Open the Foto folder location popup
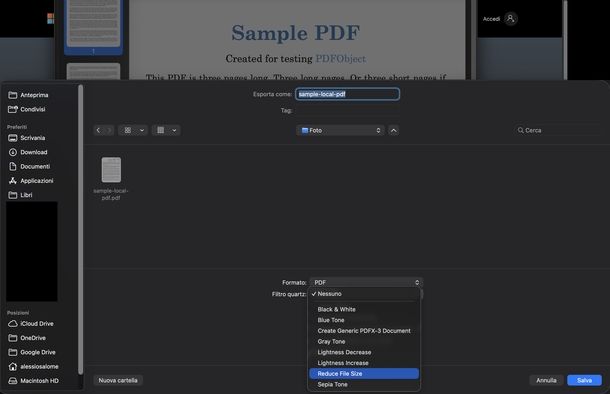Image resolution: width=610 pixels, height=394 pixels. [341, 130]
